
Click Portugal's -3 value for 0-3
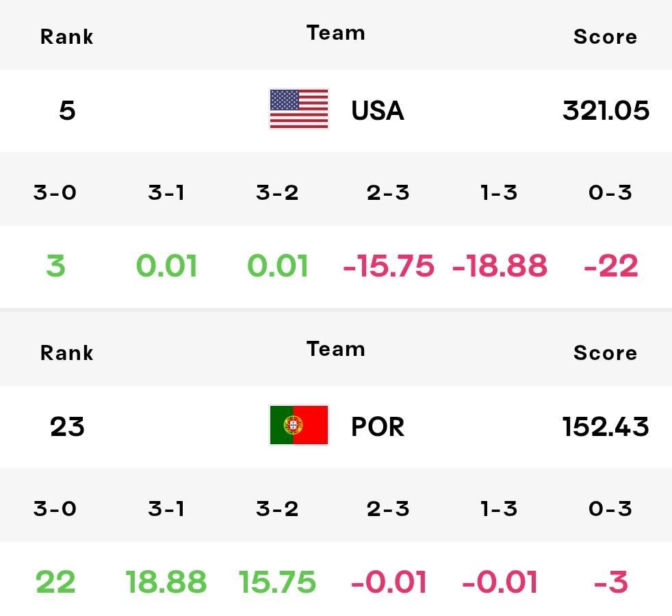pos(610,582)
